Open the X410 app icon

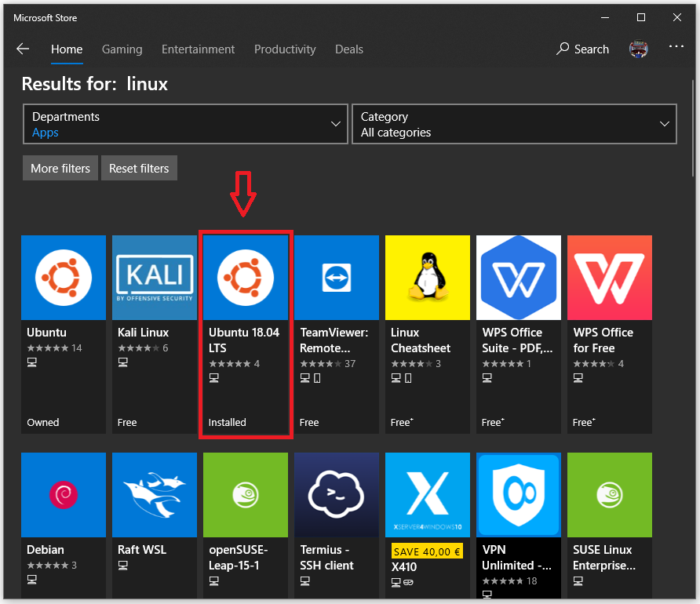428,495
